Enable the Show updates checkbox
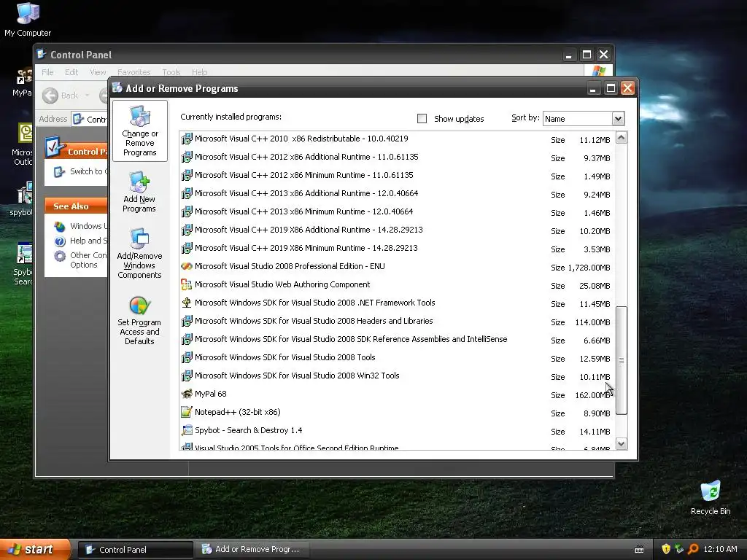Viewport: 747px width, 560px height. (422, 119)
